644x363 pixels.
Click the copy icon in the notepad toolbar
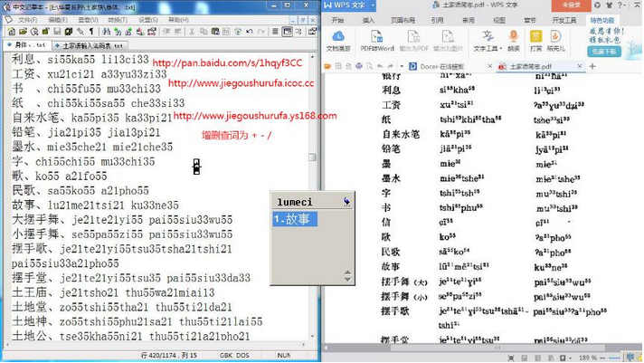[204, 32]
